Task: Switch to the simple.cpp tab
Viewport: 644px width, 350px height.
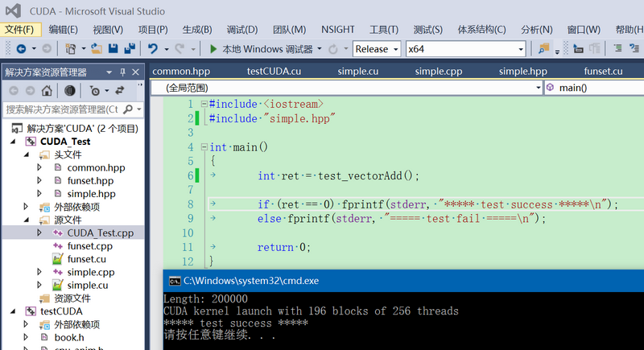Action: point(438,72)
